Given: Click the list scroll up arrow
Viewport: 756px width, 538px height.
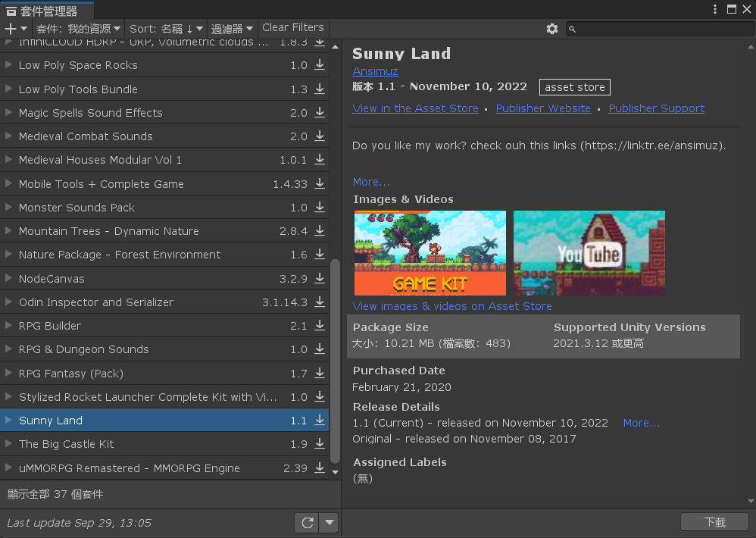Looking at the screenshot, I should pyautogui.click(x=335, y=47).
